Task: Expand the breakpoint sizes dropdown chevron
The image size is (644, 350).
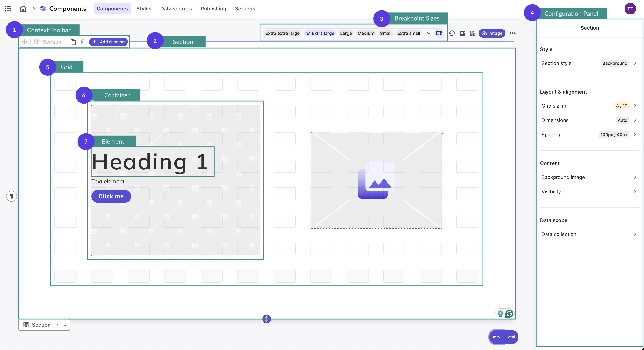Action: (x=428, y=33)
